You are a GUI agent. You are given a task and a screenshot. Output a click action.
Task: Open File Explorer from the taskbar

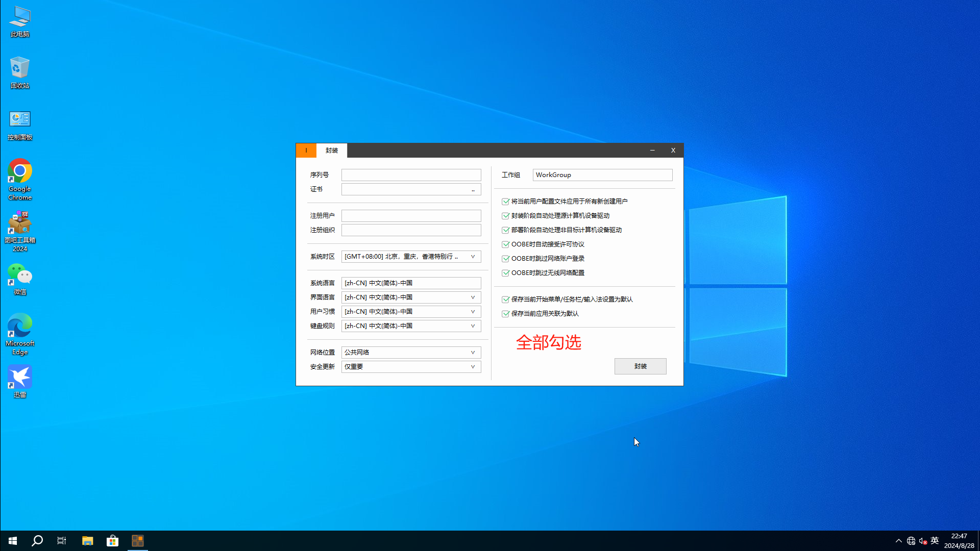tap(87, 541)
